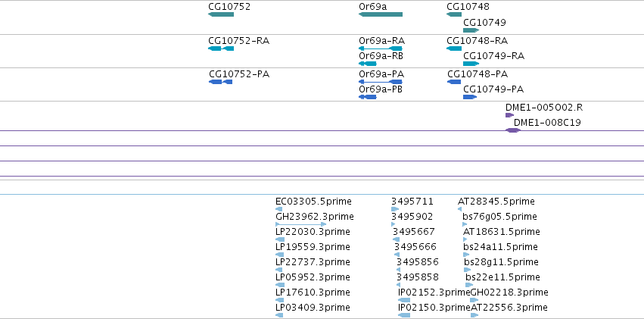Click the GH23962.3prime EST feature line
The height and width of the screenshot is (319, 644).
click(x=301, y=224)
